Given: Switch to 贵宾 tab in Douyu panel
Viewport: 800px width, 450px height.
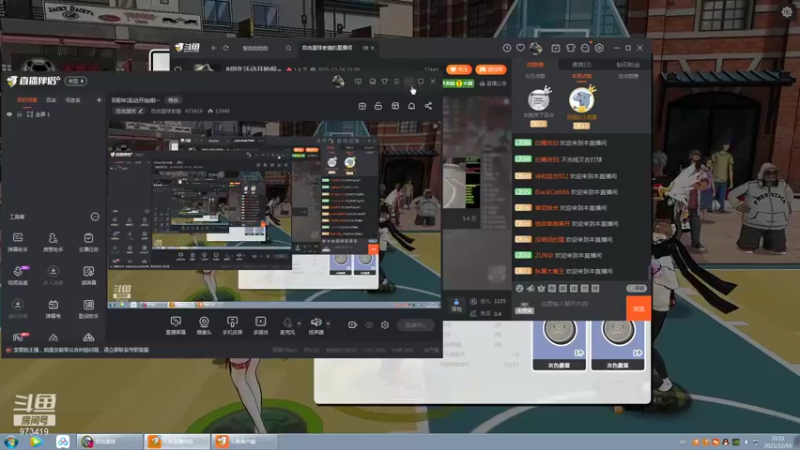Looking at the screenshot, I should coord(581,65).
